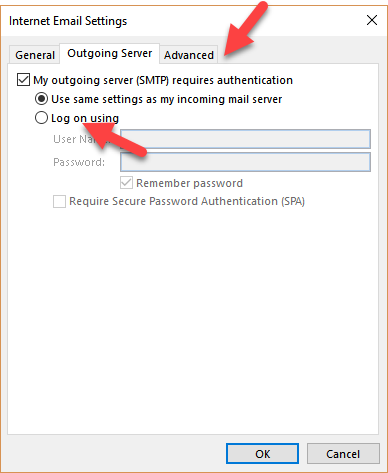Click the Password: label text
388x473 pixels.
pyautogui.click(x=79, y=162)
